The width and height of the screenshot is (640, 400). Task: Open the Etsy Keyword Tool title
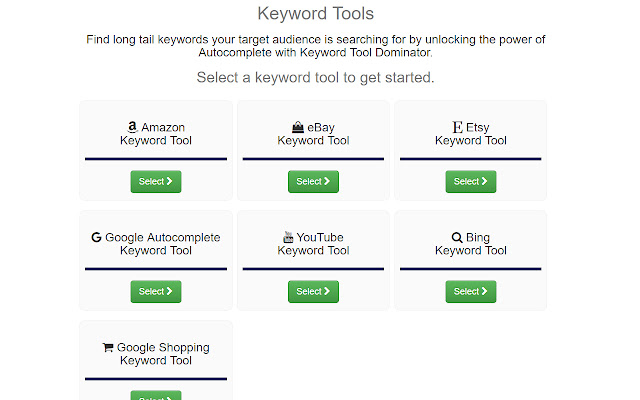tap(471, 134)
